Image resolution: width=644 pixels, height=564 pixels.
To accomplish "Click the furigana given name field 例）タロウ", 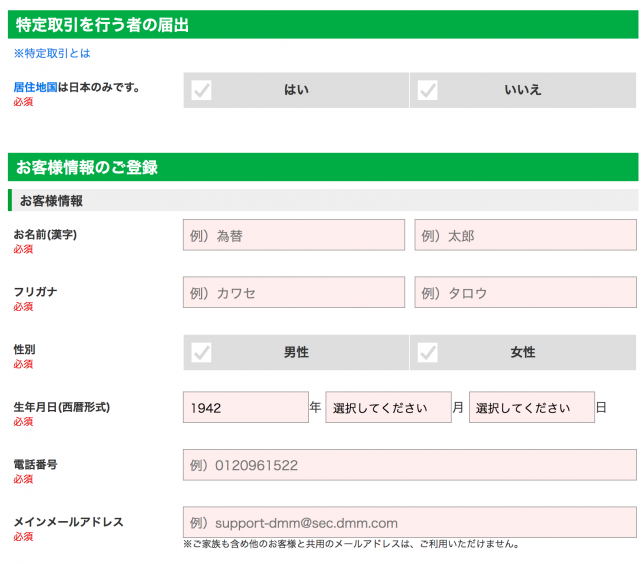I will coord(525,293).
